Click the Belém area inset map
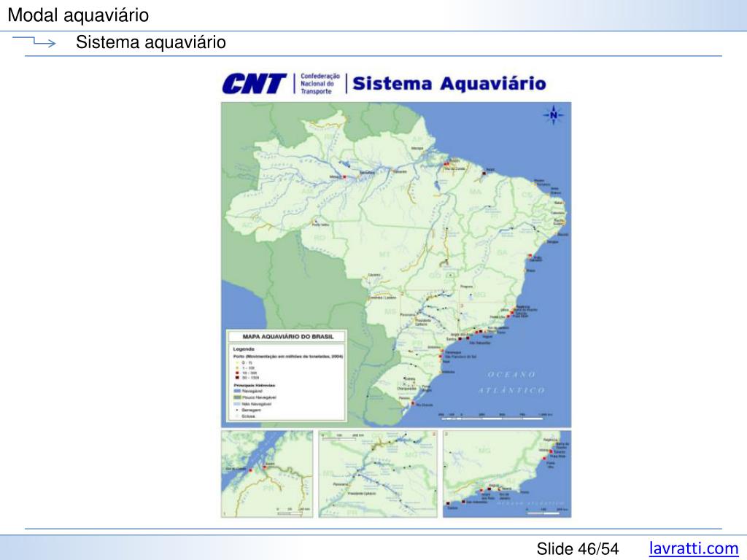The width and height of the screenshot is (747, 560). 267,474
